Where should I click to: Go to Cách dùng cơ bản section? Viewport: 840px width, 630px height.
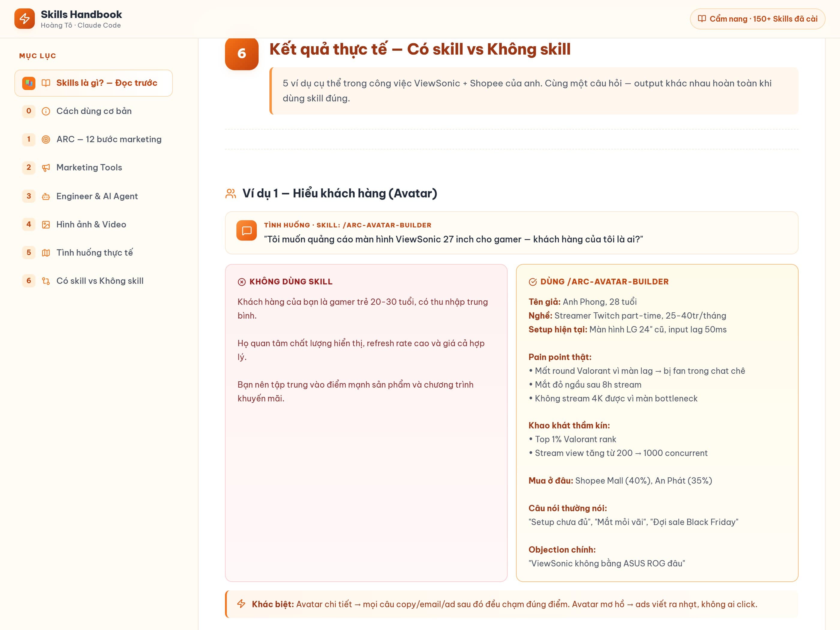tap(93, 111)
